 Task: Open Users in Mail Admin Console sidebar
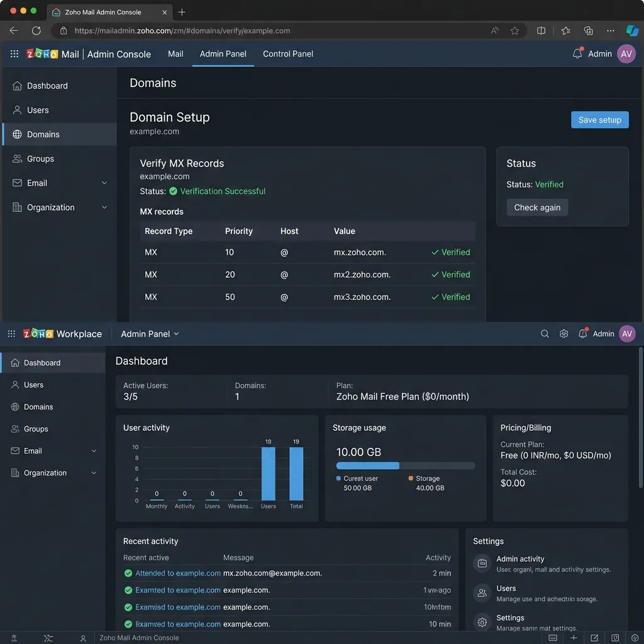click(x=59, y=110)
